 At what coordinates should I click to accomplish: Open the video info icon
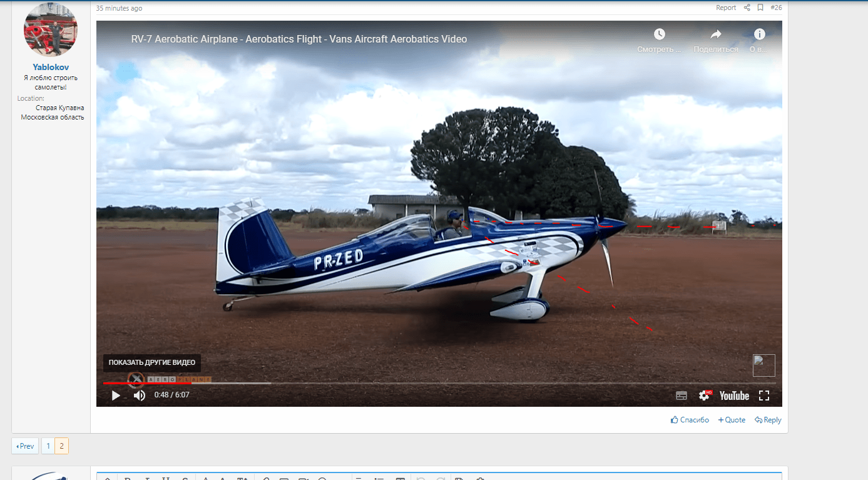point(759,34)
